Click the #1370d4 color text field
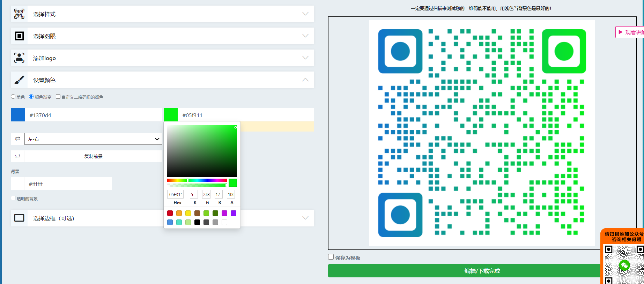The image size is (644, 284). tap(93, 115)
